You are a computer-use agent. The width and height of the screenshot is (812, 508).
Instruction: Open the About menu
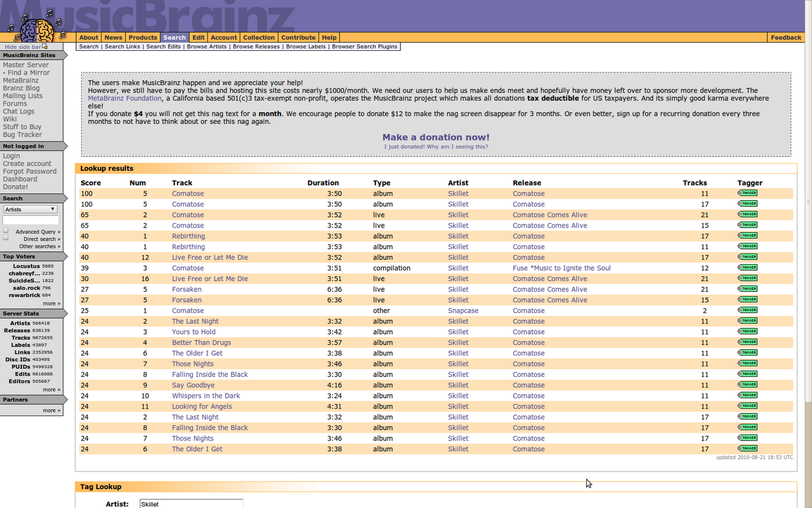tap(89, 38)
